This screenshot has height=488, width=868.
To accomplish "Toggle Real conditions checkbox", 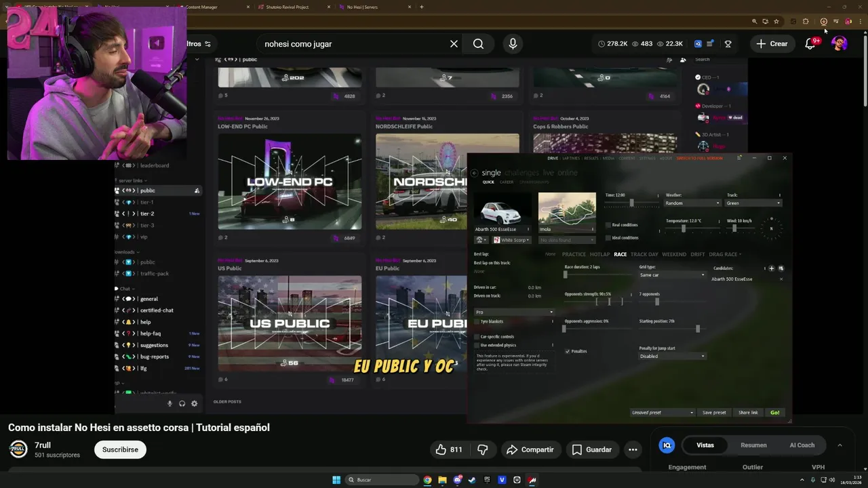I will (608, 225).
